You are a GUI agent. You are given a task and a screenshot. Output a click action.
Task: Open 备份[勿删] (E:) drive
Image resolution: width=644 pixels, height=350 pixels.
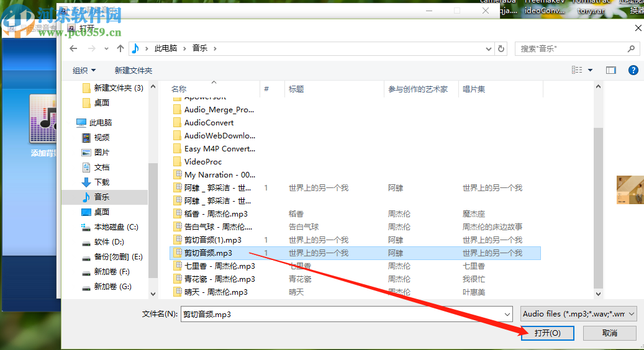tap(112, 257)
